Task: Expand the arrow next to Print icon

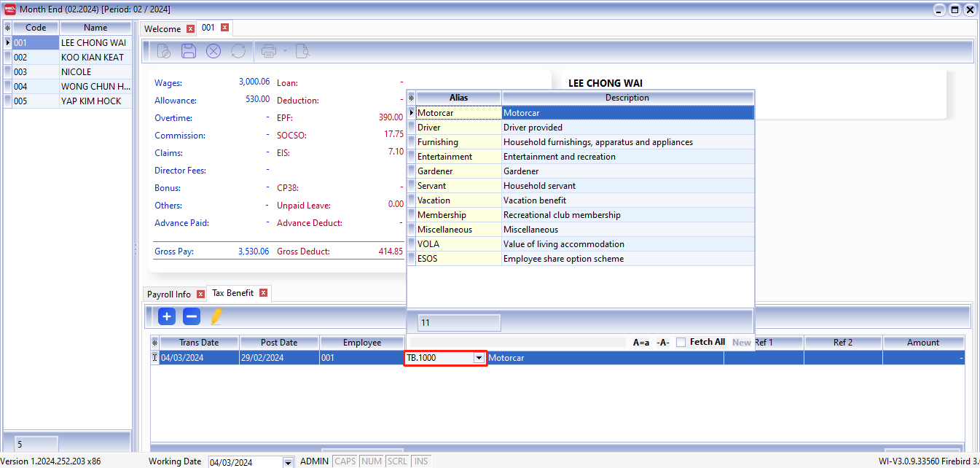Action: click(x=285, y=51)
